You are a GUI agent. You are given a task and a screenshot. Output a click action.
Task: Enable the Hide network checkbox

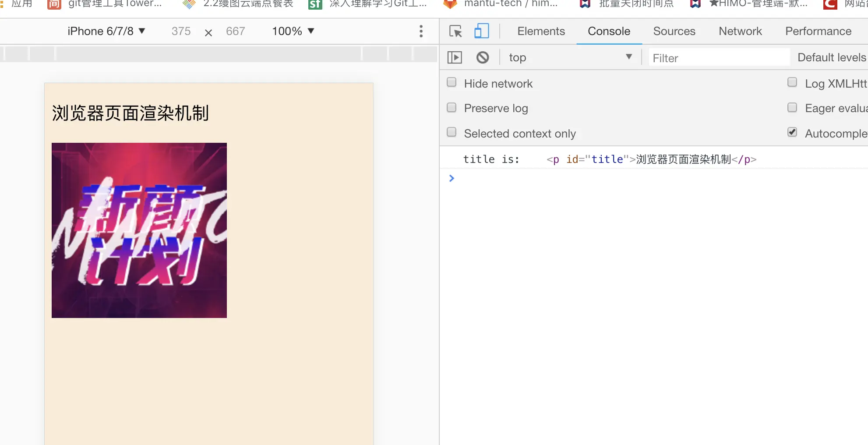452,82
